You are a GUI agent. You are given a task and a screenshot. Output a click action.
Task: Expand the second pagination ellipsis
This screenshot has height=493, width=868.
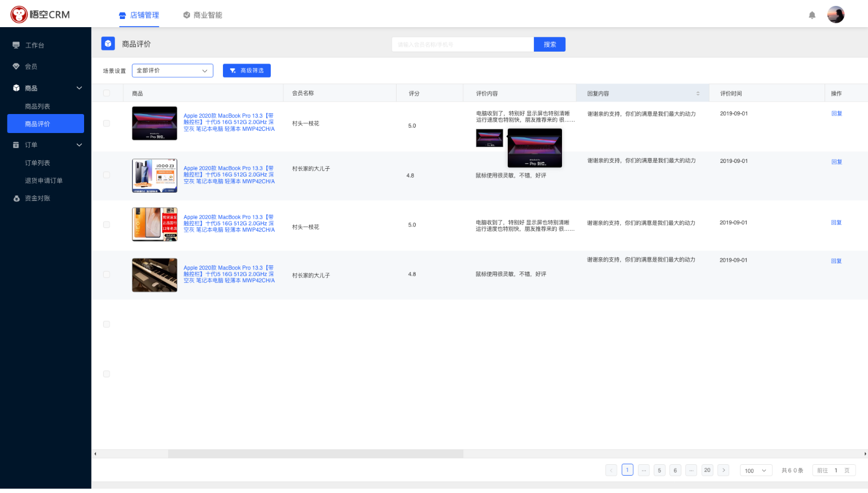(x=691, y=470)
